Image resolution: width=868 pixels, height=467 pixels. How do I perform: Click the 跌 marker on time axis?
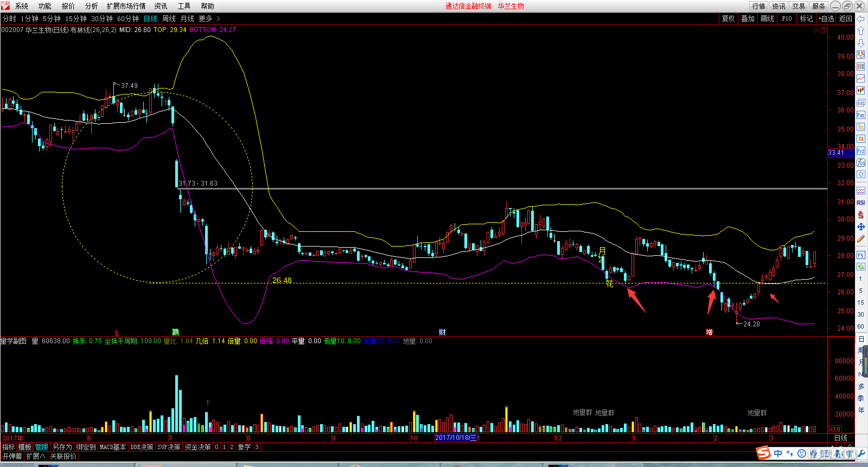click(175, 332)
